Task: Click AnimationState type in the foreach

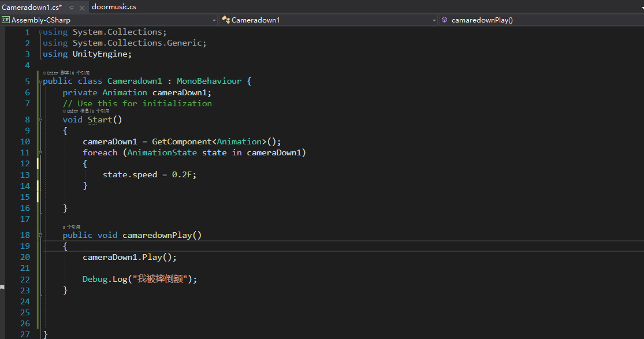Action: click(162, 152)
